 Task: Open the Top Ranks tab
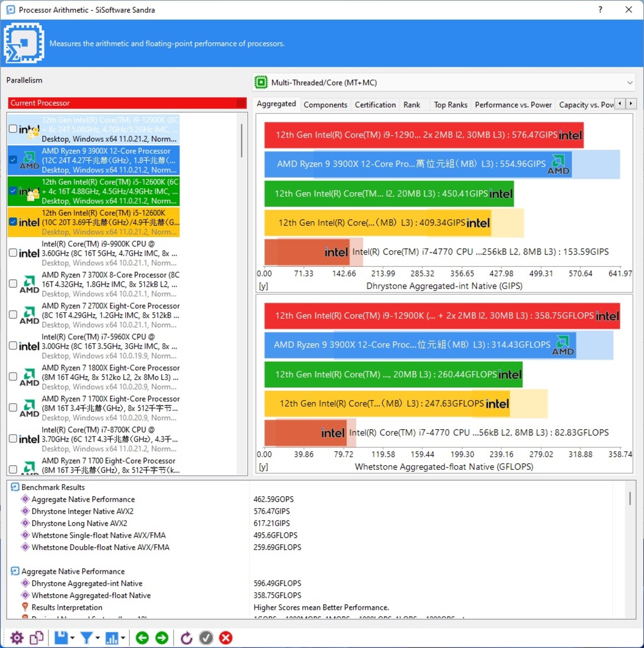pyautogui.click(x=451, y=105)
